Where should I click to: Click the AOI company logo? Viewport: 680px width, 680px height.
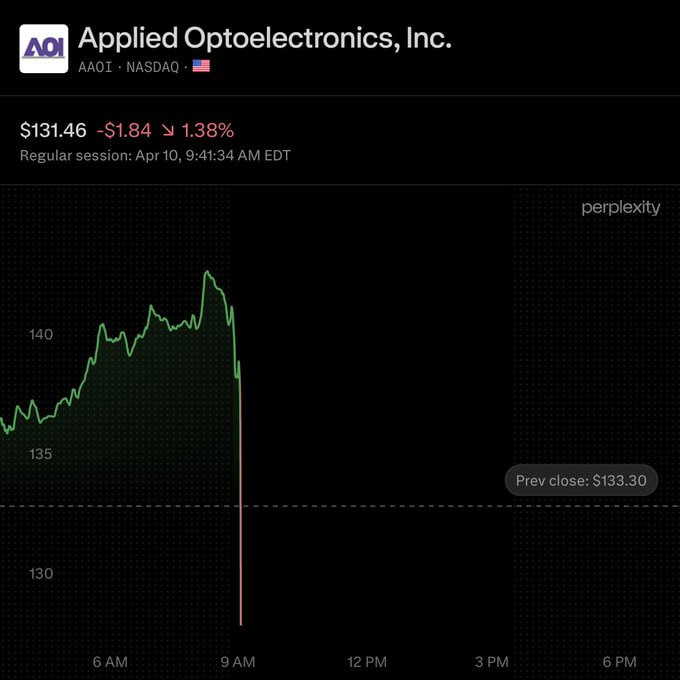[x=44, y=49]
